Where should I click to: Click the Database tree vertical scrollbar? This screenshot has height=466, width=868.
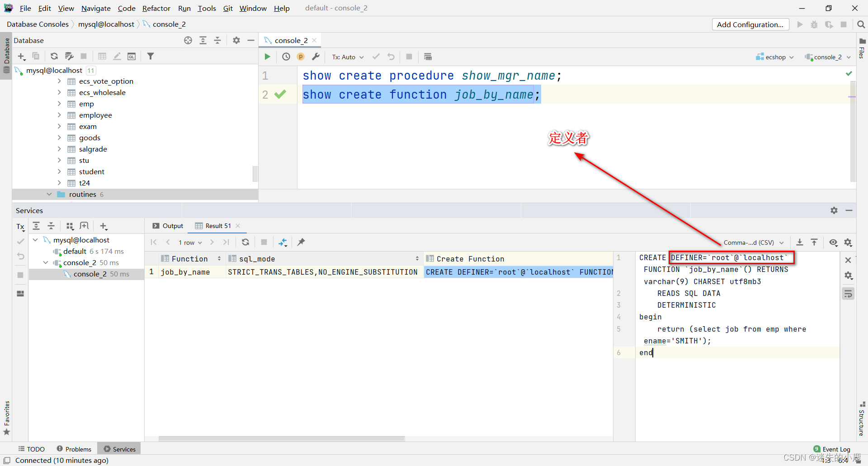tap(255, 174)
